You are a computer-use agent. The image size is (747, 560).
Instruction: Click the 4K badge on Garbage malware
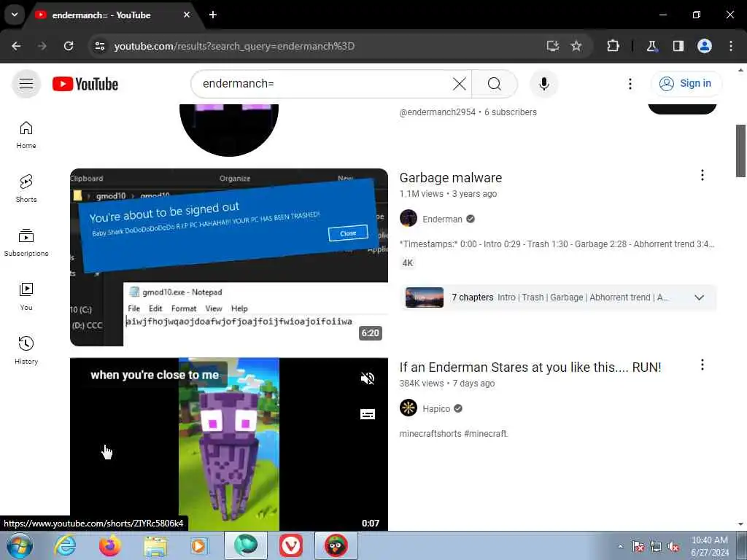coord(407,263)
